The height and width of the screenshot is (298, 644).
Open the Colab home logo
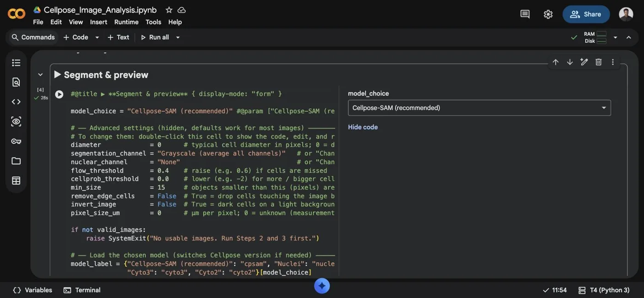[x=17, y=14]
